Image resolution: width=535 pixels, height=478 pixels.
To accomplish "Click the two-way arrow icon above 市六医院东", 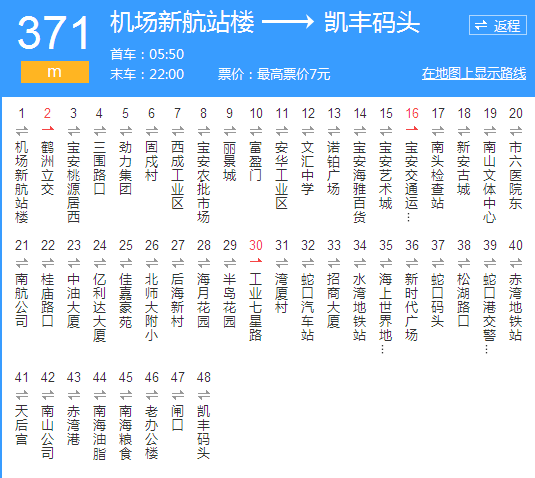I will [x=516, y=131].
